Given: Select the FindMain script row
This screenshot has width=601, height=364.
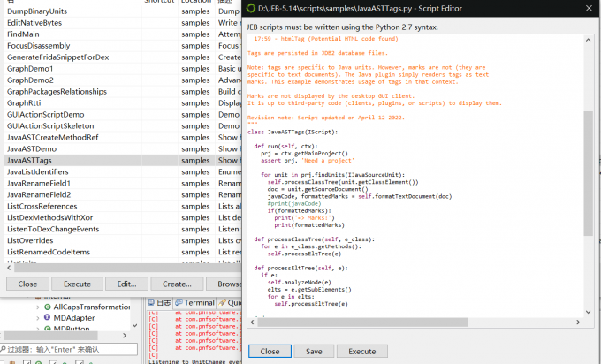Looking at the screenshot, I should 123,34.
